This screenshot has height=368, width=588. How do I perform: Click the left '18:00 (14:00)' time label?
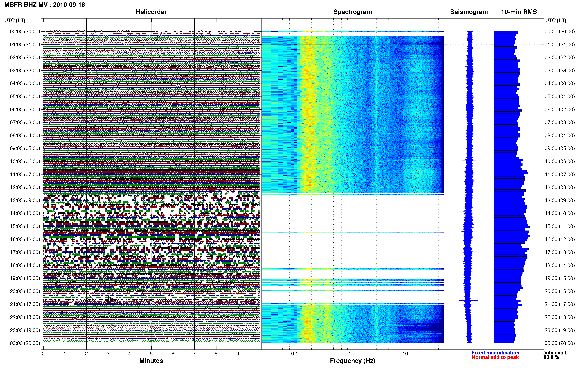25,265
